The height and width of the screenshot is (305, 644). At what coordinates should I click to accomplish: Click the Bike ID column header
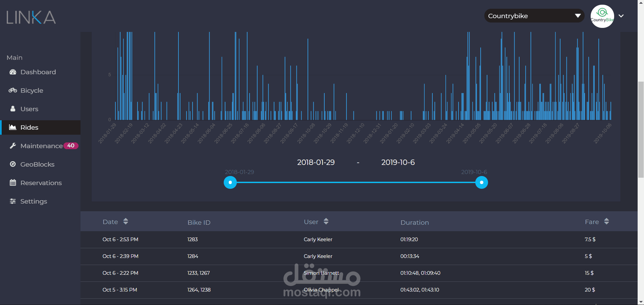point(199,222)
